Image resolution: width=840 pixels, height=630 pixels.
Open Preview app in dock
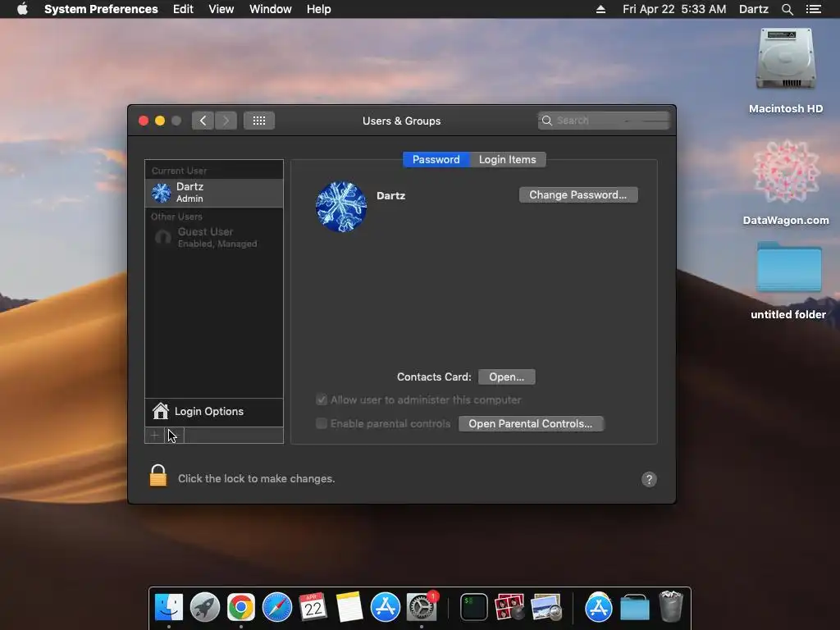[546, 607]
